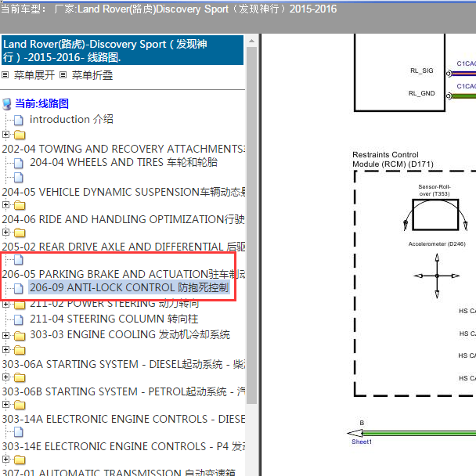Click folder icon above 205-02 REAR DRIVE AXLE

tap(20, 233)
